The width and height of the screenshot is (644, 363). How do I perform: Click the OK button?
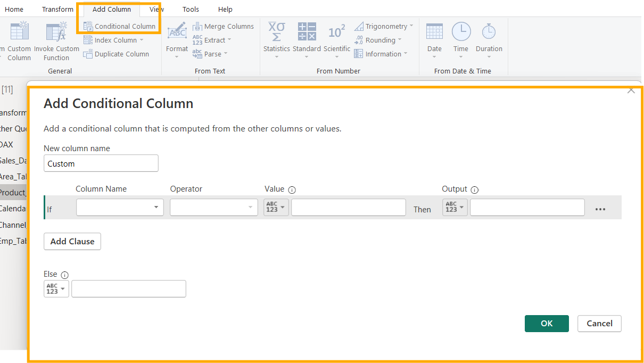547,324
